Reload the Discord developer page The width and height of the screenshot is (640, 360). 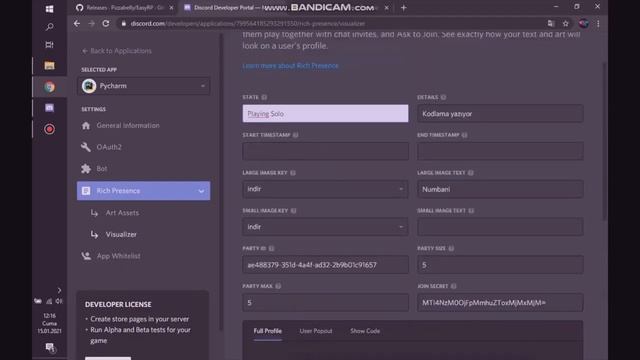pos(106,24)
